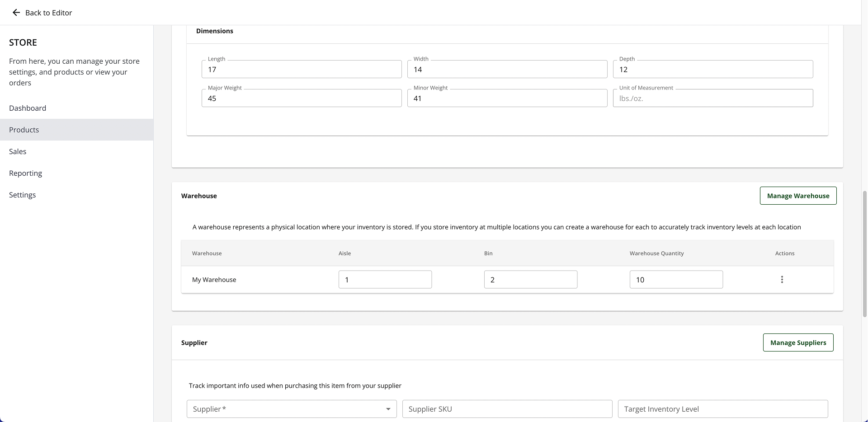Image resolution: width=868 pixels, height=422 pixels.
Task: Focus the Unit of Measurement field
Action: pyautogui.click(x=712, y=98)
